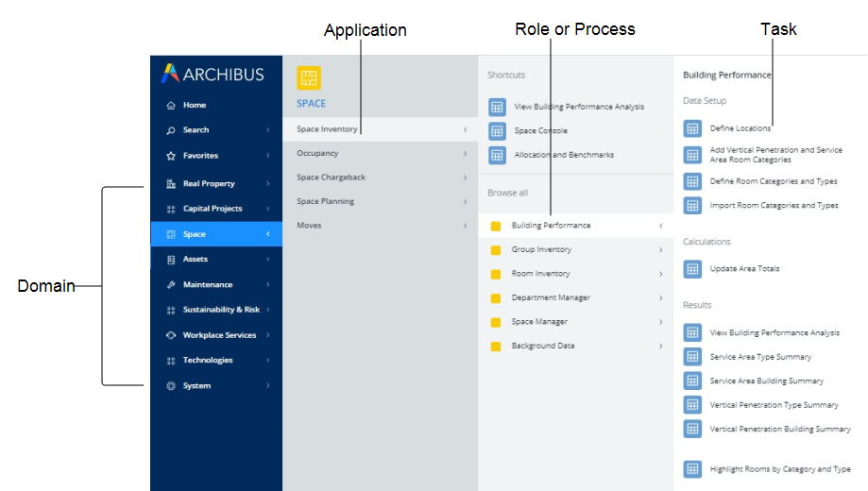Click the Favorites star icon
This screenshot has width=868, height=491.
pyautogui.click(x=171, y=156)
